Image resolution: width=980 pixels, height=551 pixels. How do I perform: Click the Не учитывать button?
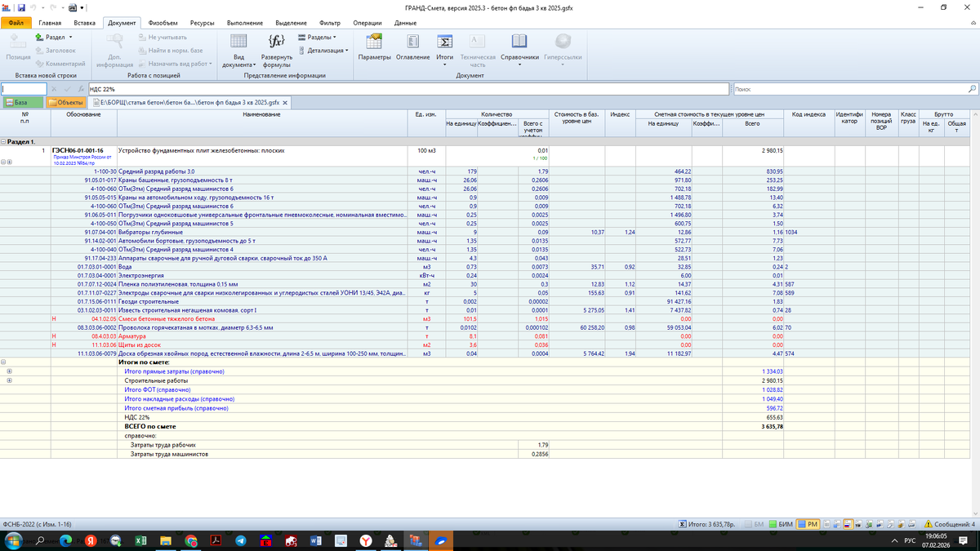[x=162, y=38]
